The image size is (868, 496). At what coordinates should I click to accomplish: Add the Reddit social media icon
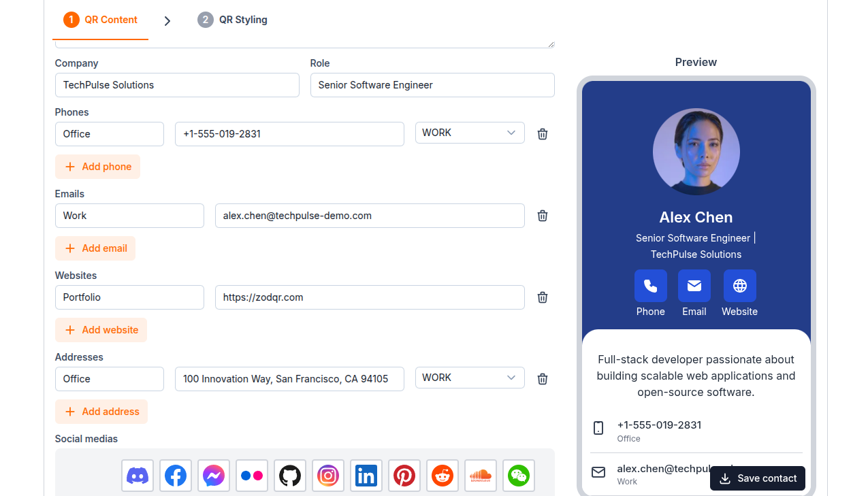(443, 476)
